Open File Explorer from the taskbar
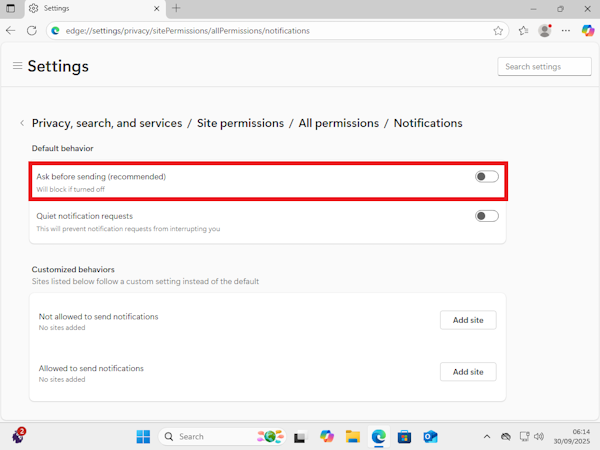This screenshot has width=600, height=450. (352, 436)
